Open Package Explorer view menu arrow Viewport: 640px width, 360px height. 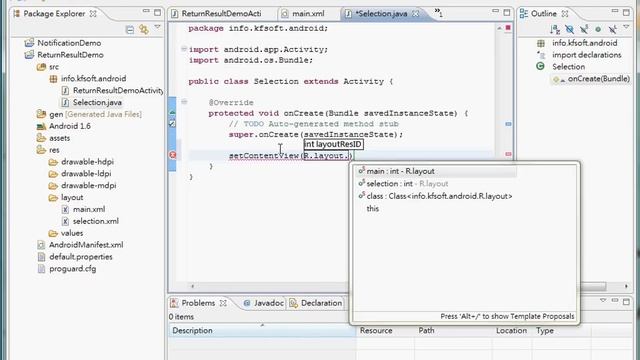pos(157,27)
